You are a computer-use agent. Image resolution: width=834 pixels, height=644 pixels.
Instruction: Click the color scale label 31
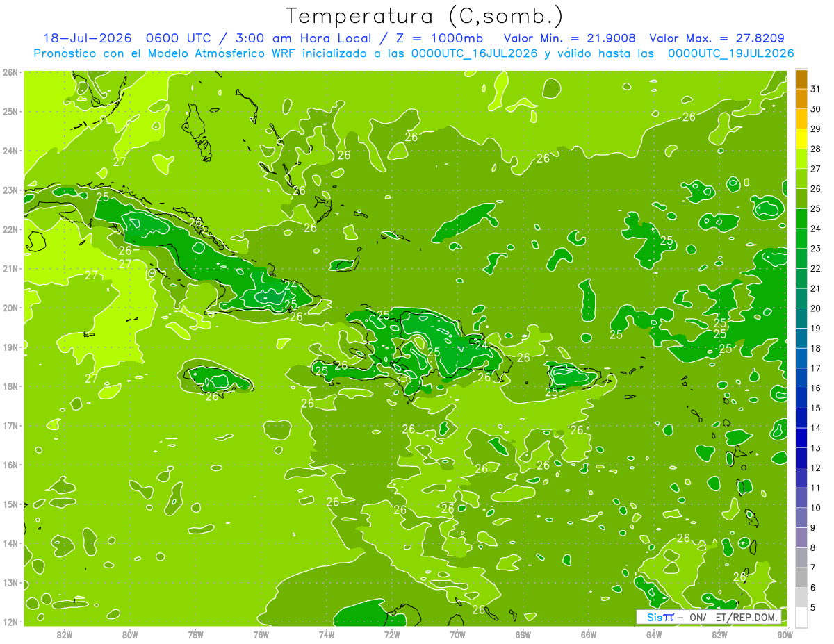click(816, 89)
